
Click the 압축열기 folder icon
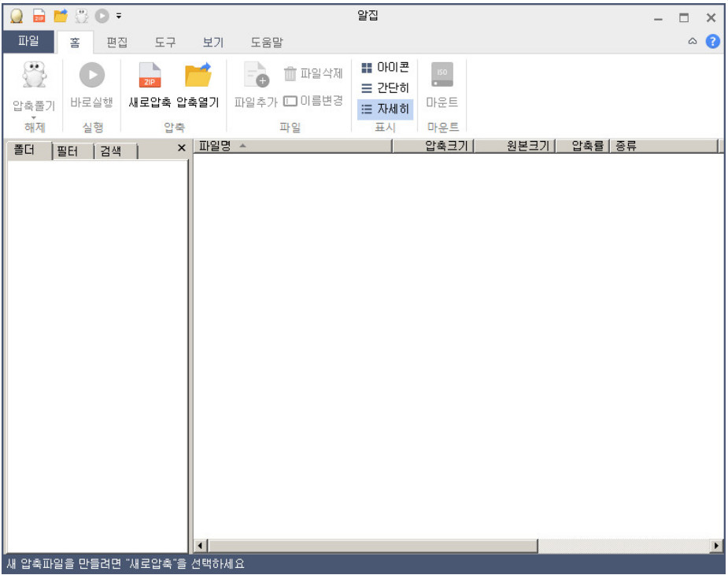pyautogui.click(x=198, y=75)
